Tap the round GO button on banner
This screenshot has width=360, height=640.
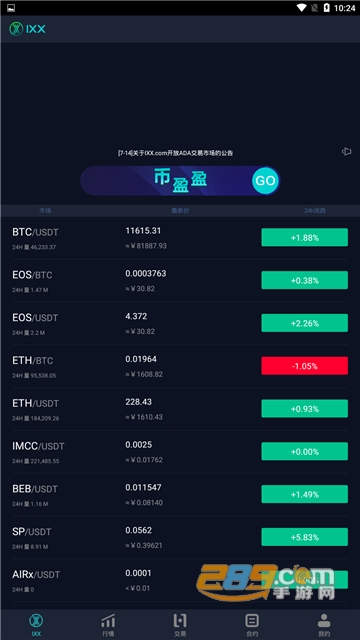point(265,180)
